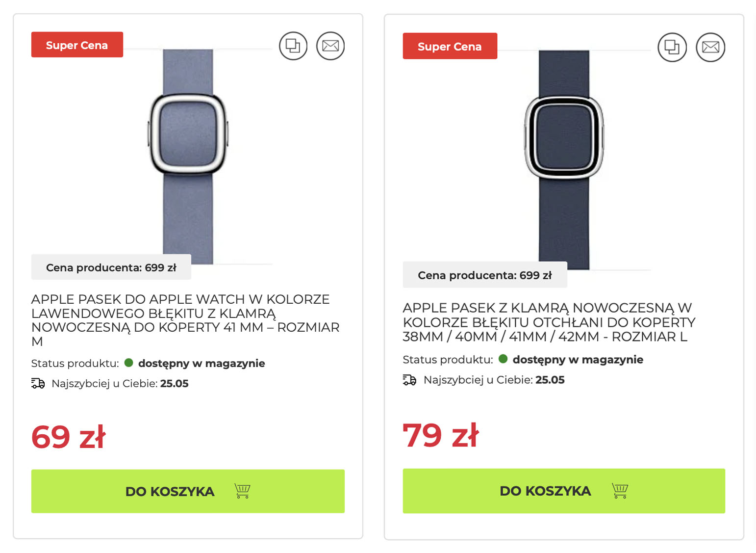
Task: Click envelope icon on abyss blue strap card
Action: [x=710, y=47]
